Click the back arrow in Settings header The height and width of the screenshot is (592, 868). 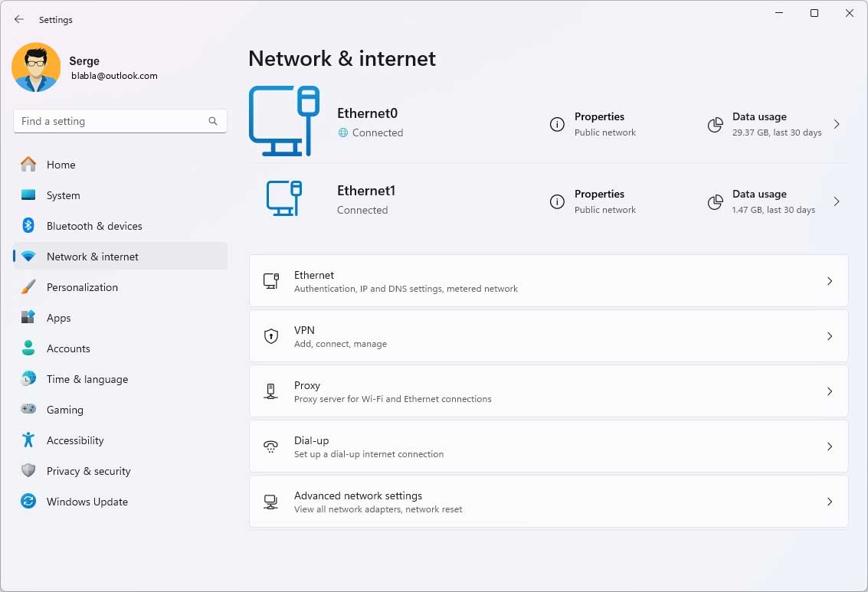19,19
